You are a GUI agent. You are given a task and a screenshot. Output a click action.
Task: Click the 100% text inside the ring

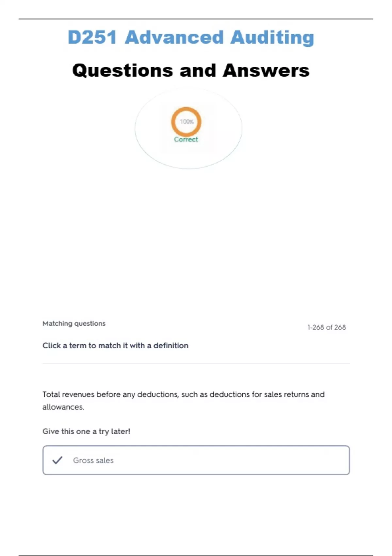point(187,122)
